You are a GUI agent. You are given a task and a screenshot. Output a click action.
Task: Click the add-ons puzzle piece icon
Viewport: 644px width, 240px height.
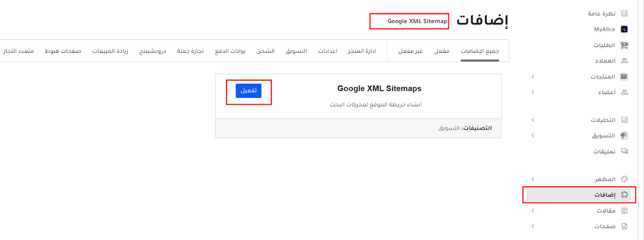click(x=624, y=195)
